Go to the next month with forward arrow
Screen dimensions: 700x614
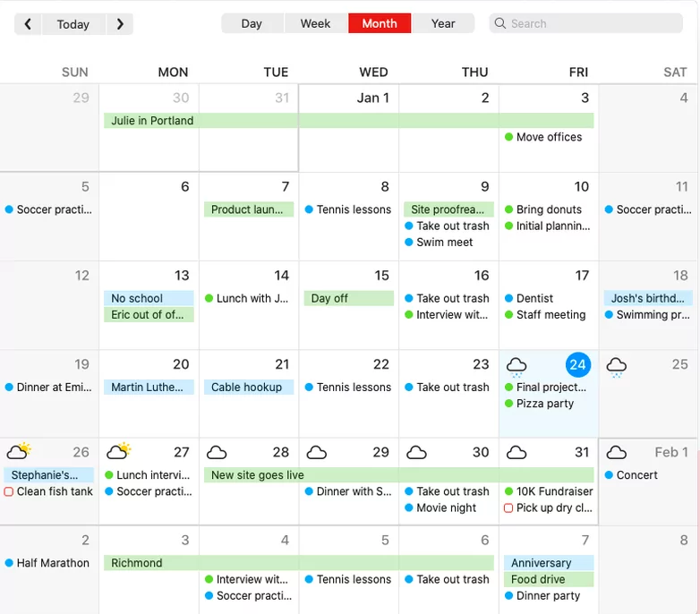coord(120,24)
